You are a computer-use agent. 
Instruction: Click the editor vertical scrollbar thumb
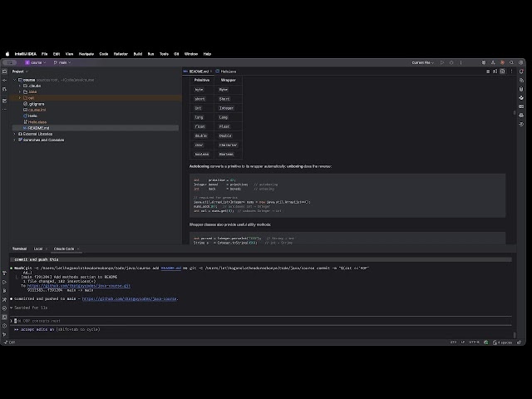(x=515, y=113)
